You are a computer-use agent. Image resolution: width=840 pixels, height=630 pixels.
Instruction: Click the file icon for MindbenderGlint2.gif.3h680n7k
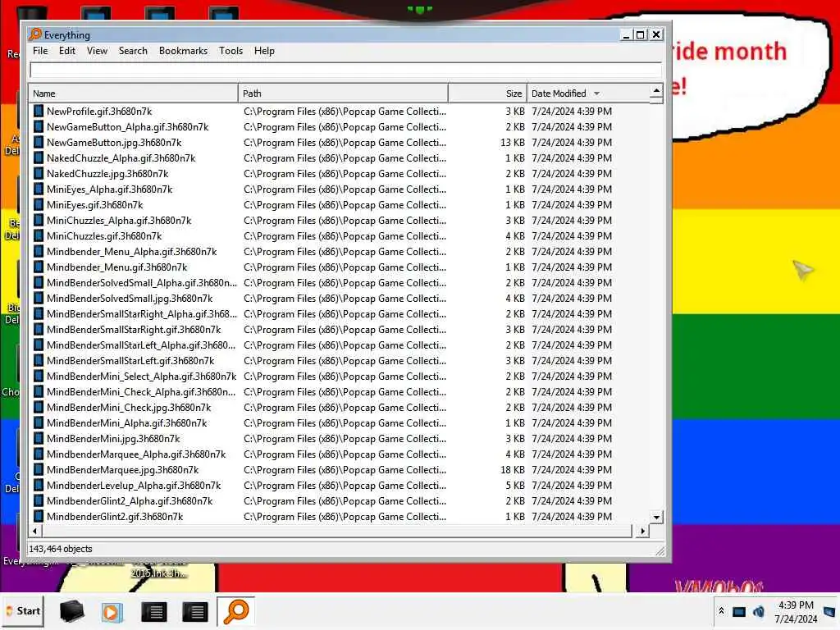tap(39, 517)
